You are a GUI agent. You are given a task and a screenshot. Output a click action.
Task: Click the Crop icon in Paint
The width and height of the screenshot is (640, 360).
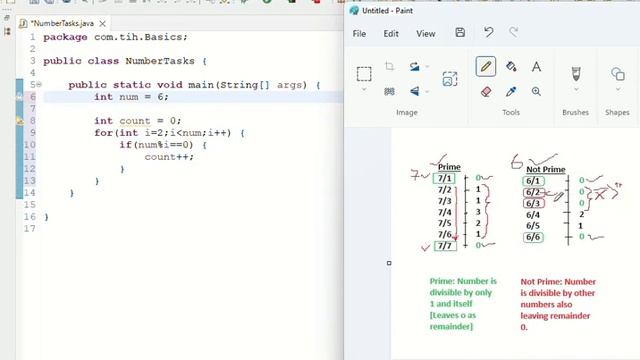click(x=389, y=66)
